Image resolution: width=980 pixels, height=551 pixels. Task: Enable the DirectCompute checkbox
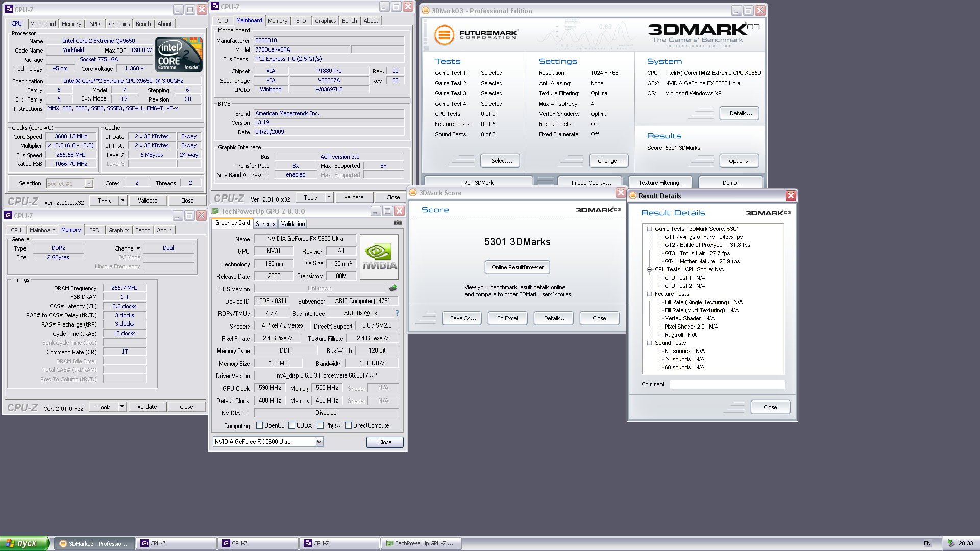(348, 425)
